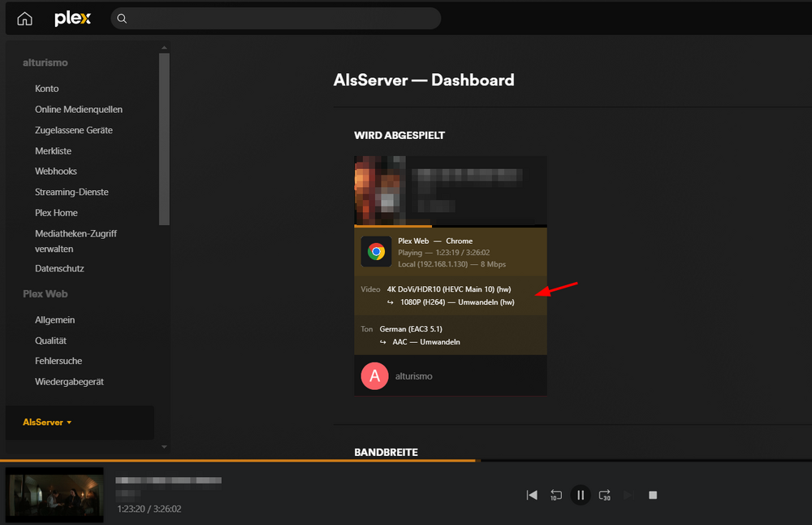Click '1080P (H264) — Umwandeln (hw)' text

456,302
